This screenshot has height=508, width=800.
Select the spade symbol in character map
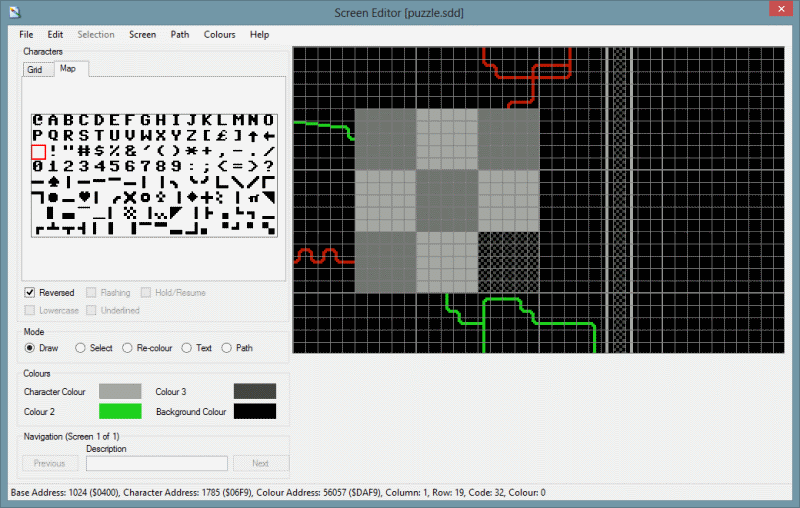coord(53,182)
